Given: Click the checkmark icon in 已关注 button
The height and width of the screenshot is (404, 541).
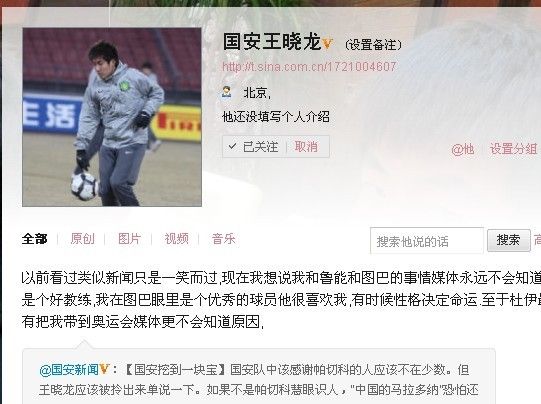Looking at the screenshot, I should pyautogui.click(x=232, y=146).
